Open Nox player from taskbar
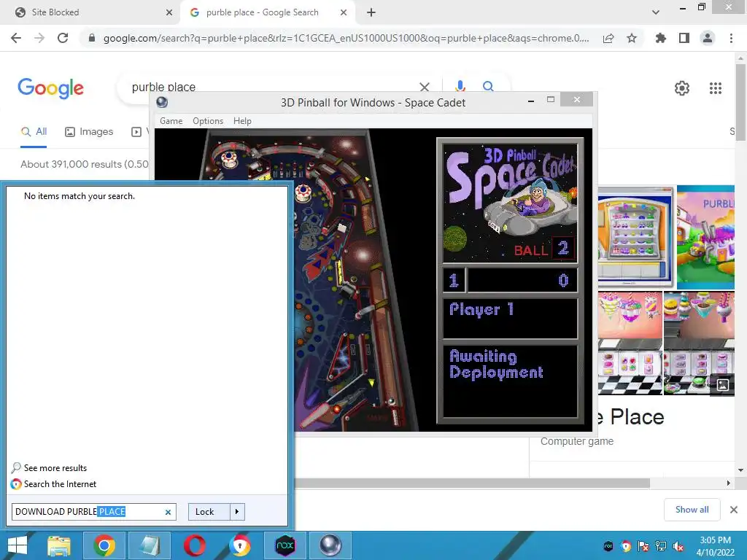747x560 pixels. pyautogui.click(x=285, y=545)
